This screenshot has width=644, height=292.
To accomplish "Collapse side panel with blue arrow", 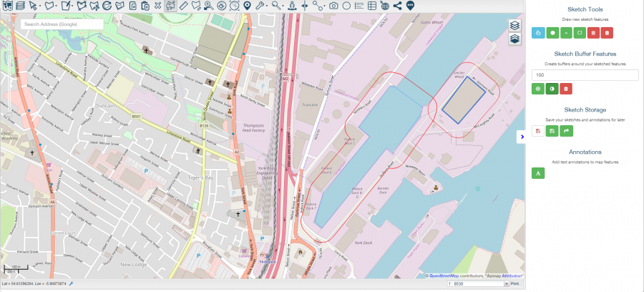I will (521, 137).
